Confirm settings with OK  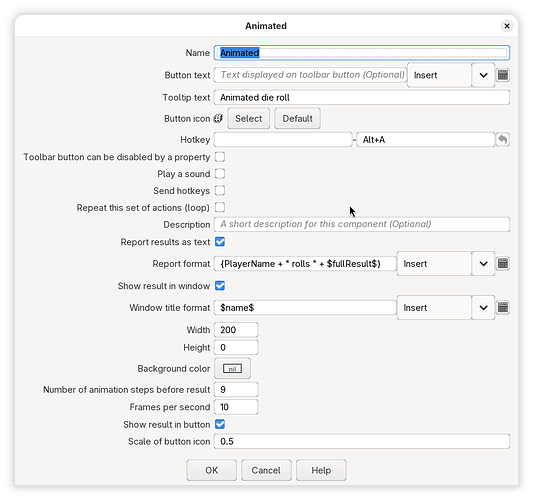(x=211, y=470)
